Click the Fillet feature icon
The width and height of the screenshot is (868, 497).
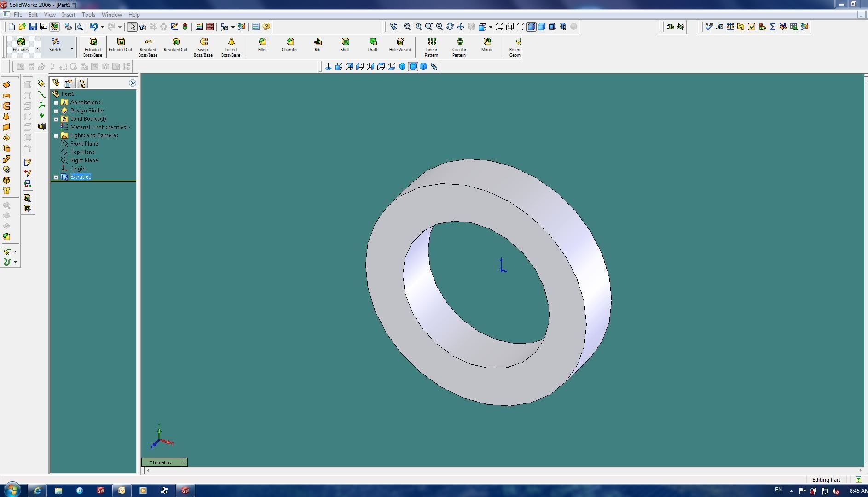click(262, 45)
